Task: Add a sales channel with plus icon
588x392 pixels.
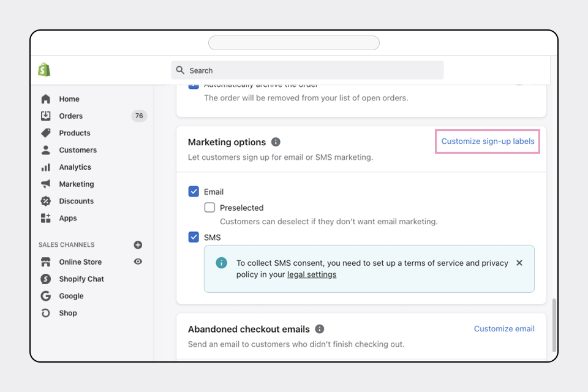Action: coord(138,245)
